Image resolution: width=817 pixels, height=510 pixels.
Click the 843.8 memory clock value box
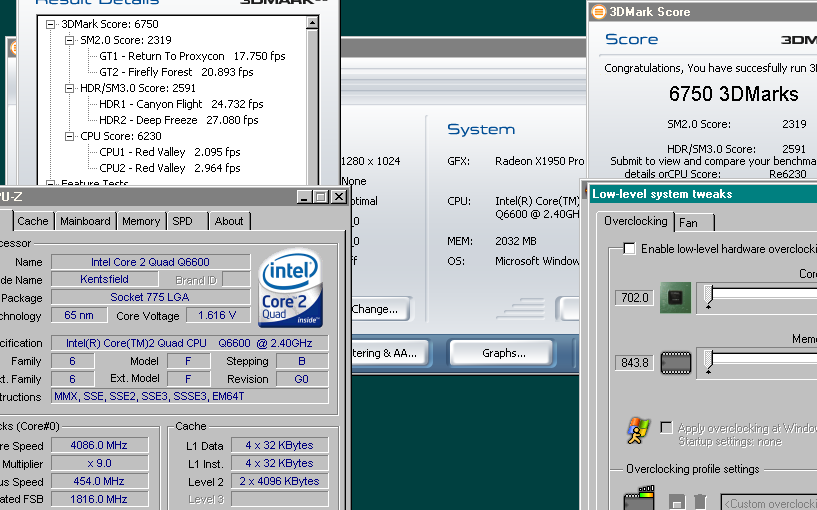click(x=635, y=363)
